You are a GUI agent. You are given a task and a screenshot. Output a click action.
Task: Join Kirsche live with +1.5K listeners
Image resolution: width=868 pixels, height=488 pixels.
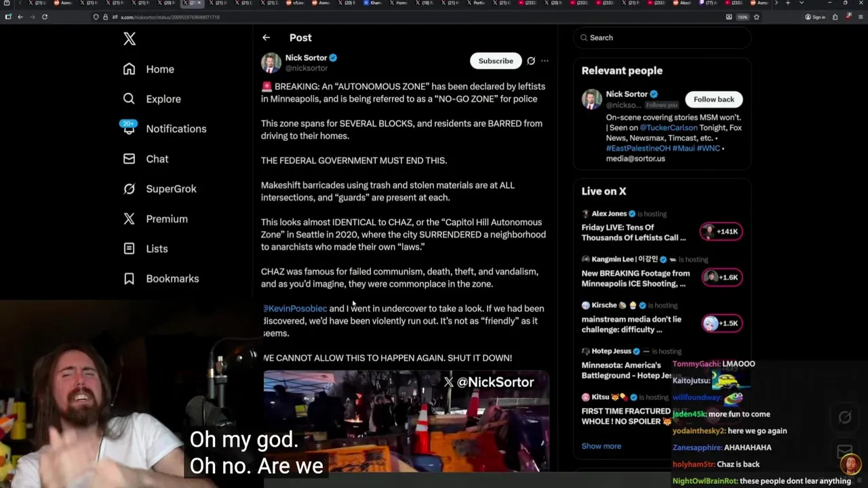click(x=722, y=323)
